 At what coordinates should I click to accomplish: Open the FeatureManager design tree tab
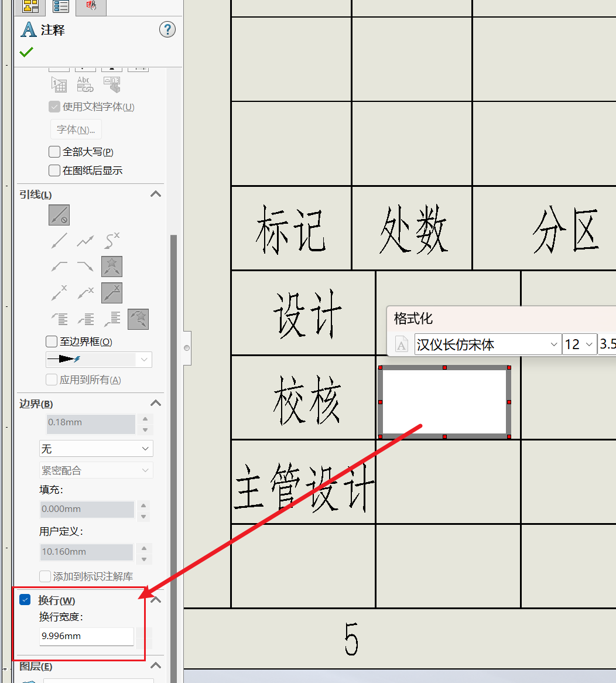tap(31, 6)
